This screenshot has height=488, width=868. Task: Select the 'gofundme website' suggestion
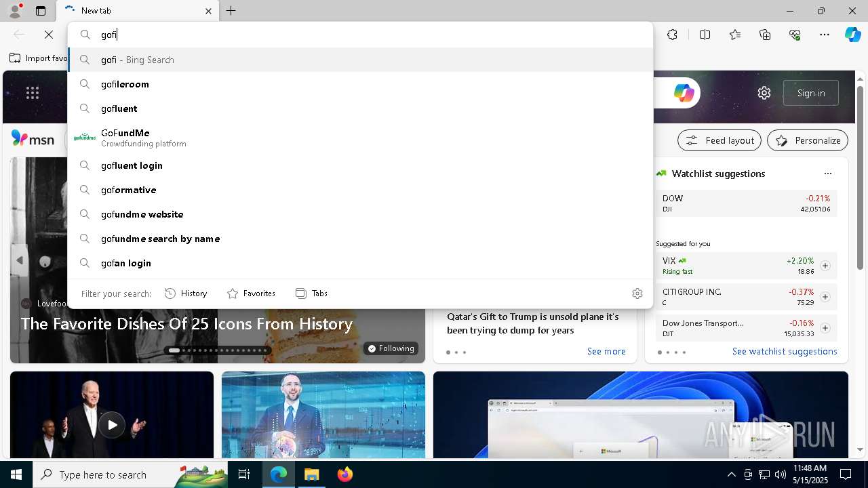point(360,214)
